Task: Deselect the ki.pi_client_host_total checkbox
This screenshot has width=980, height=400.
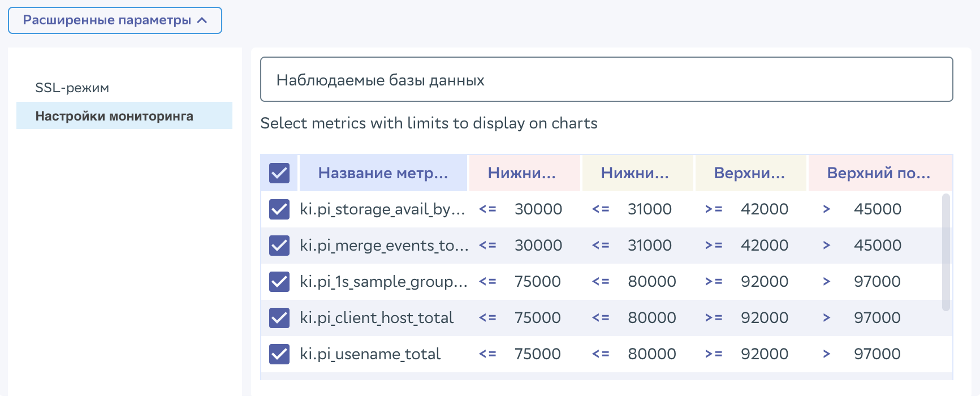Action: tap(279, 318)
